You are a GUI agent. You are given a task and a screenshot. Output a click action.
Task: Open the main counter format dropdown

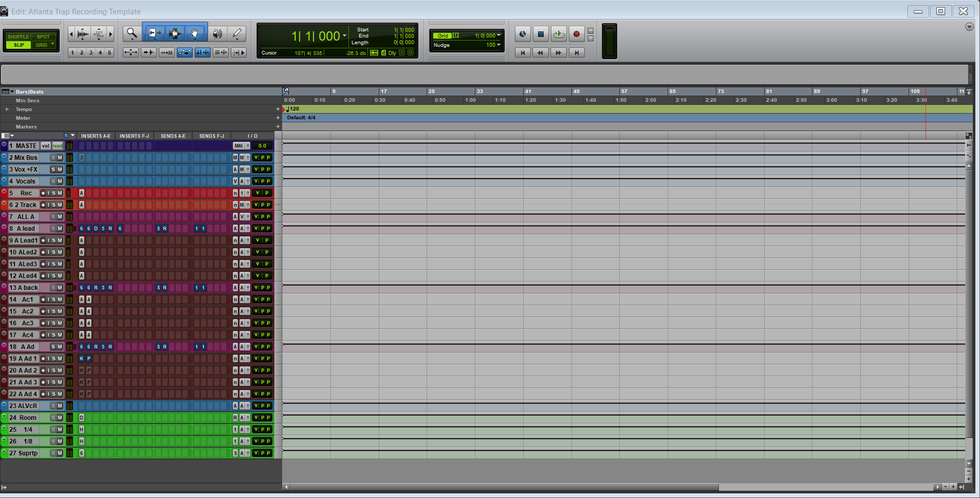pos(344,36)
